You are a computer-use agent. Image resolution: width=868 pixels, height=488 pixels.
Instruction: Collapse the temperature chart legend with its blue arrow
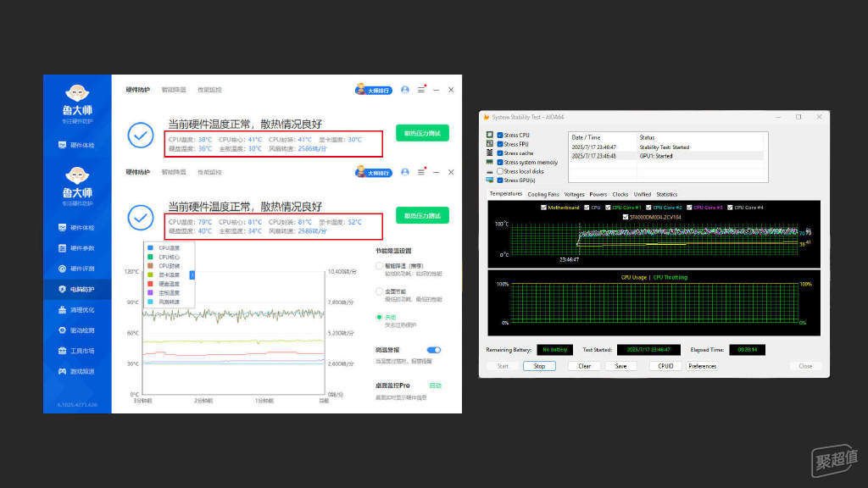pos(192,275)
